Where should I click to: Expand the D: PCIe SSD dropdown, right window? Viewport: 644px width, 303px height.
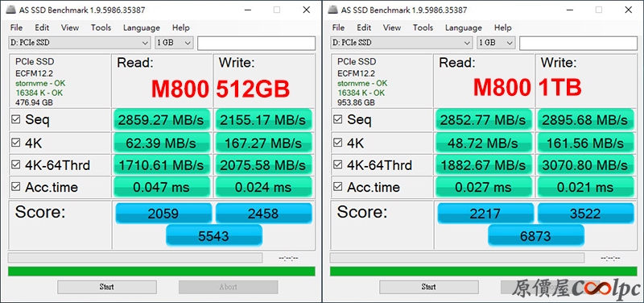[401, 43]
